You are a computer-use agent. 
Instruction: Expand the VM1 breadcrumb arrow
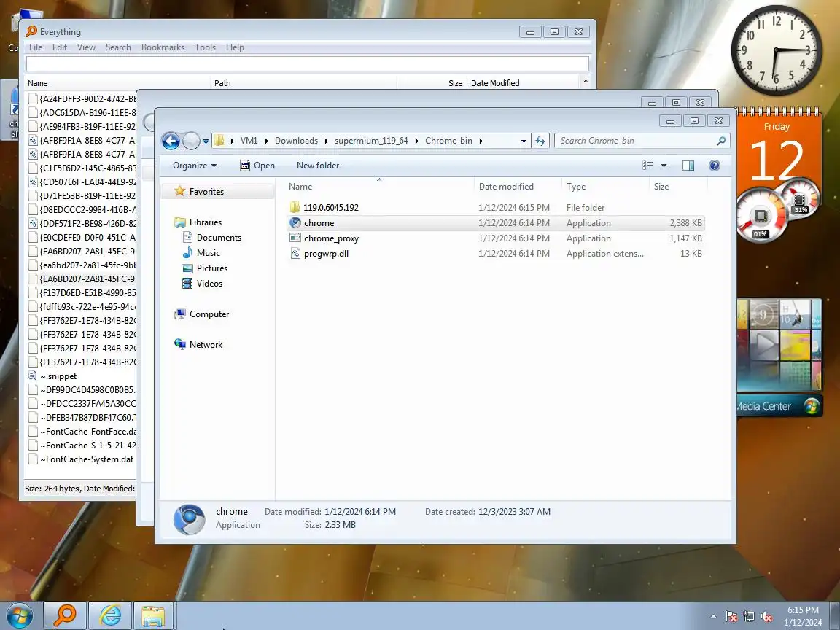tap(266, 141)
